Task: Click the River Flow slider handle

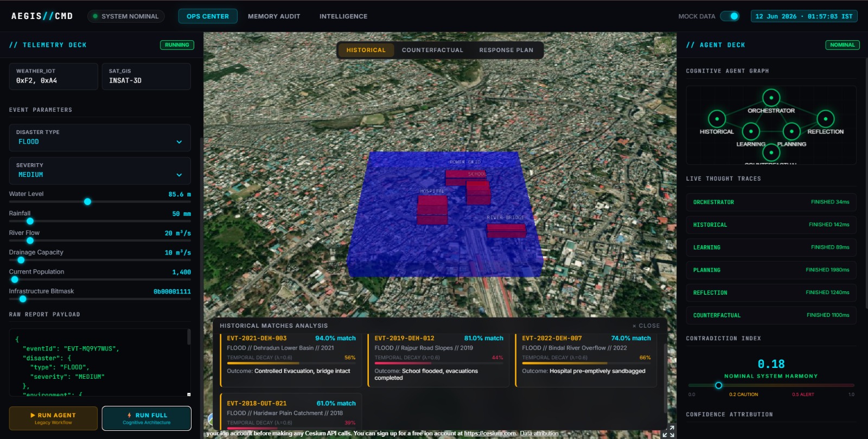Action: pyautogui.click(x=30, y=241)
